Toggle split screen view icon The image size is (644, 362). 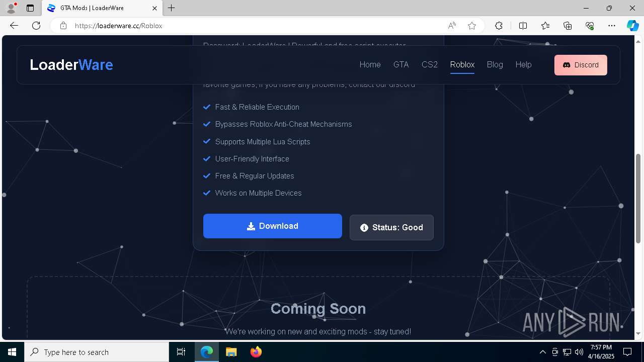tap(523, 26)
